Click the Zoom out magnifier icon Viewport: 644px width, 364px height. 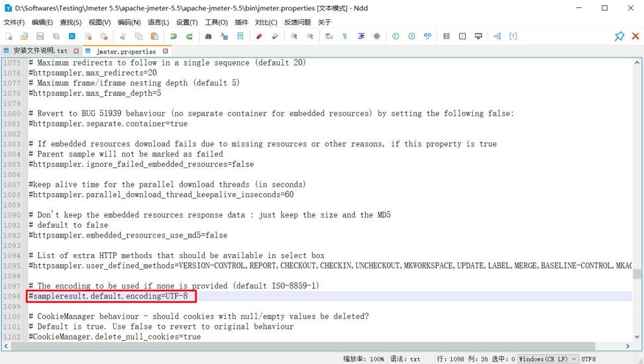(310, 36)
